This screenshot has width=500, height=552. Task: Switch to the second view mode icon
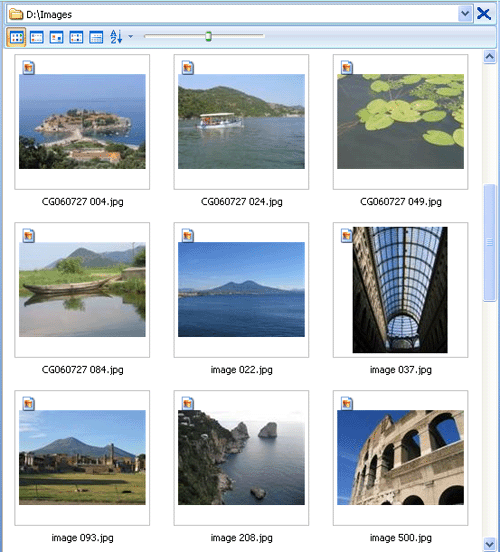[x=37, y=37]
